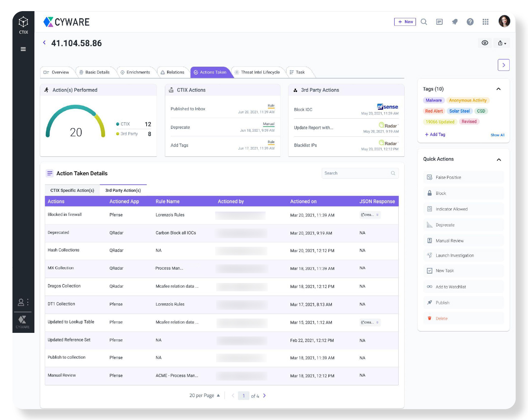Click the Show All tags link
528x420 pixels.
(498, 135)
